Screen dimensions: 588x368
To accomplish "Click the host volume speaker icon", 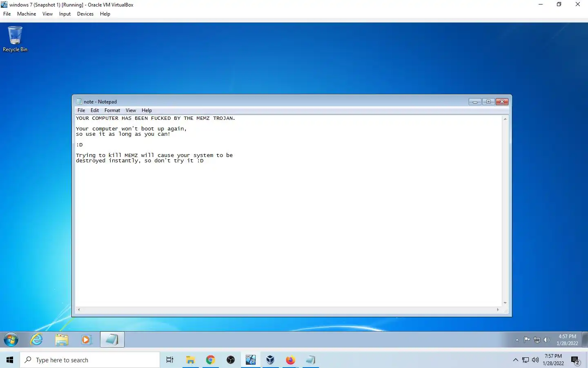I will click(535, 360).
